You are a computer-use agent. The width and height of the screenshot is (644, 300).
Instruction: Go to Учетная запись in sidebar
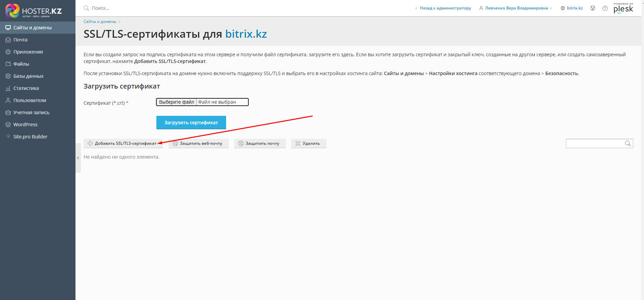click(38, 112)
